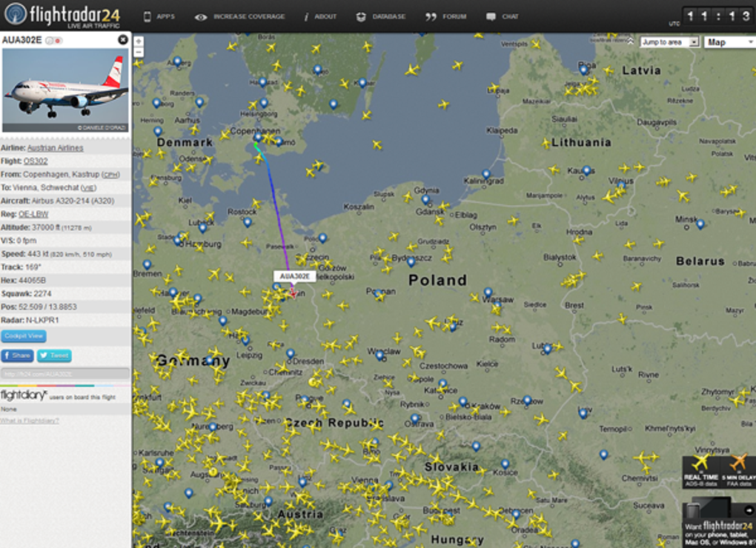Click the Warsaw airport blue pin

pyautogui.click(x=488, y=293)
